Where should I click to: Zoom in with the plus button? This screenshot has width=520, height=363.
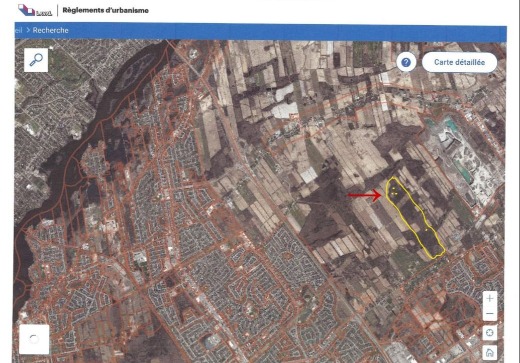click(x=489, y=298)
